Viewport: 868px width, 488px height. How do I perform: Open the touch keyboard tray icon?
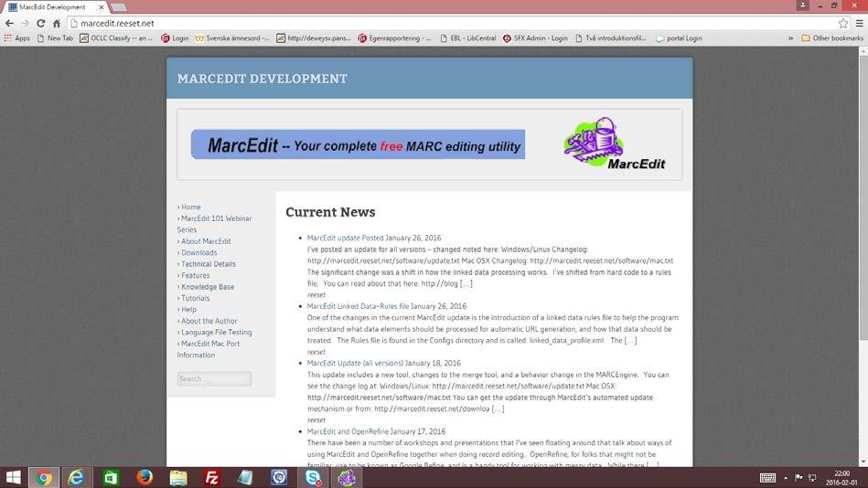[x=767, y=477]
